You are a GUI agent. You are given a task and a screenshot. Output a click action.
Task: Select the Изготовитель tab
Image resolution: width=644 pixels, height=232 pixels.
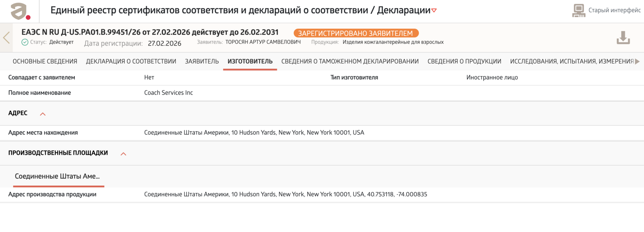[250, 61]
